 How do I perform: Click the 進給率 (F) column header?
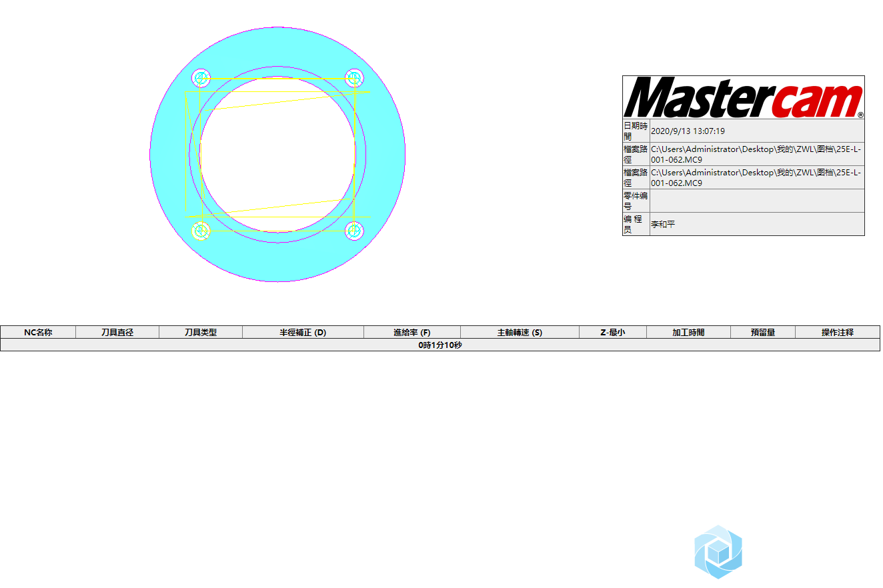412,332
